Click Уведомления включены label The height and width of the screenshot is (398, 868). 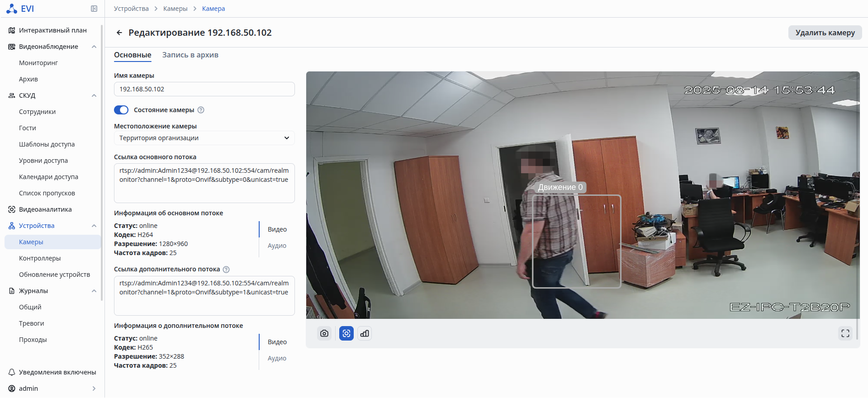(x=57, y=372)
